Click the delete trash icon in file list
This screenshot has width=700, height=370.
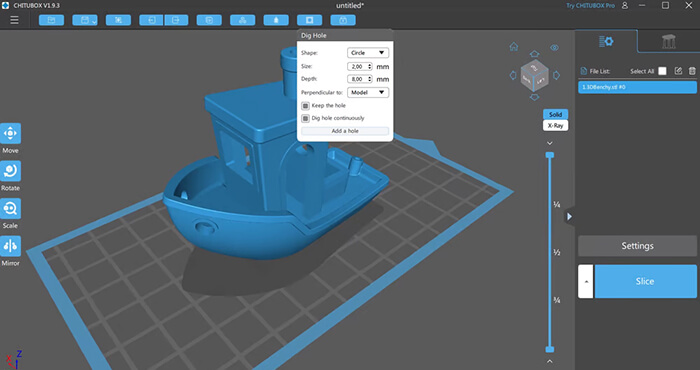pyautogui.click(x=692, y=71)
